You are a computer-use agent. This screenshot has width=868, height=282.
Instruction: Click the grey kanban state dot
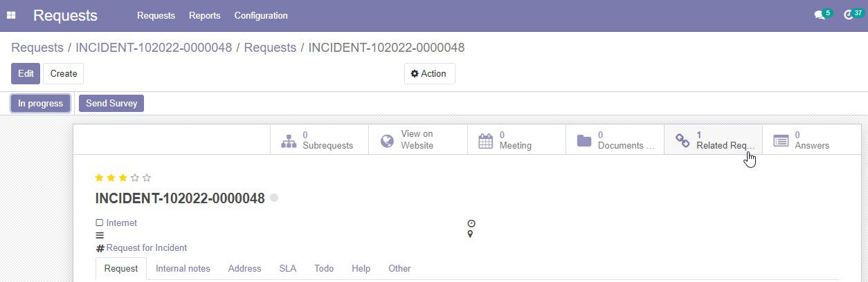pyautogui.click(x=274, y=198)
